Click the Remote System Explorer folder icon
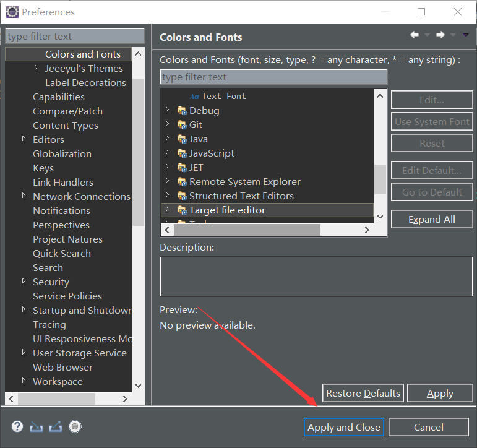The width and height of the screenshot is (477, 448). pyautogui.click(x=182, y=182)
